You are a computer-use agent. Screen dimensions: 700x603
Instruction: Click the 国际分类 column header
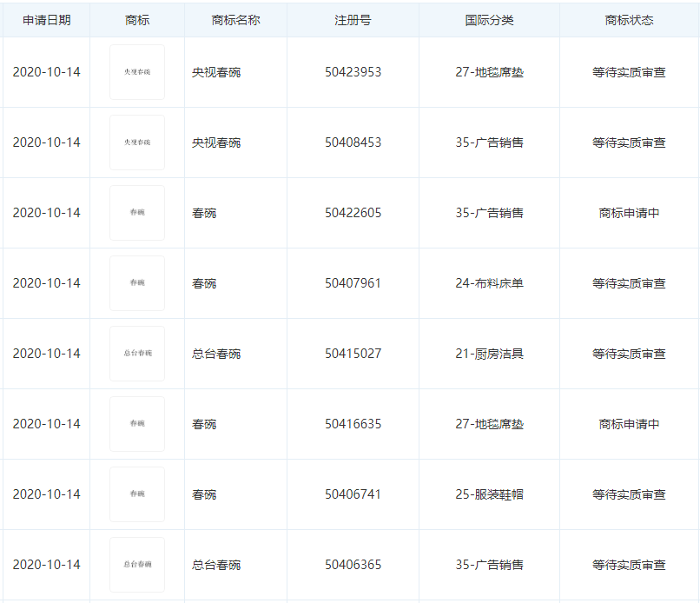[x=489, y=20]
